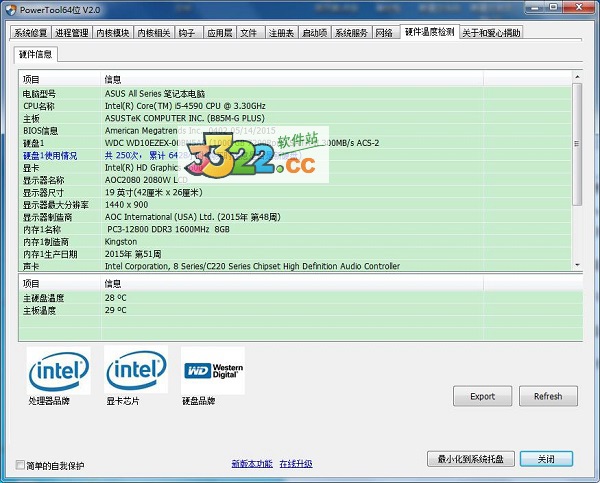Switch to the 应用层 tab
The image size is (600, 483).
point(220,33)
